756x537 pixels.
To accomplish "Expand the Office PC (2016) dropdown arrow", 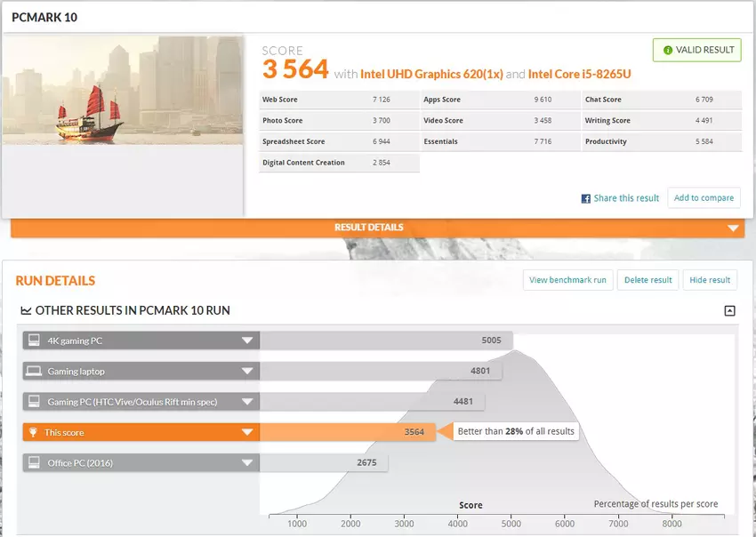I will (x=247, y=463).
